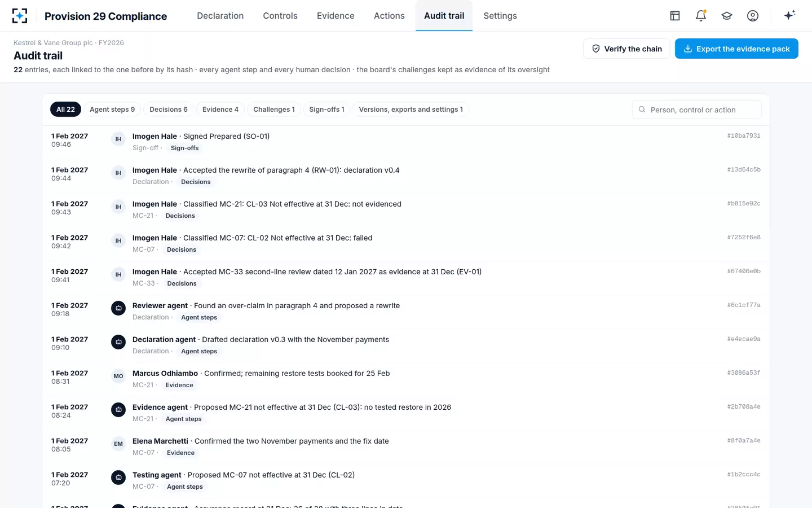Focus the Person, control or action search field
The width and height of the screenshot is (812, 508).
pos(697,110)
